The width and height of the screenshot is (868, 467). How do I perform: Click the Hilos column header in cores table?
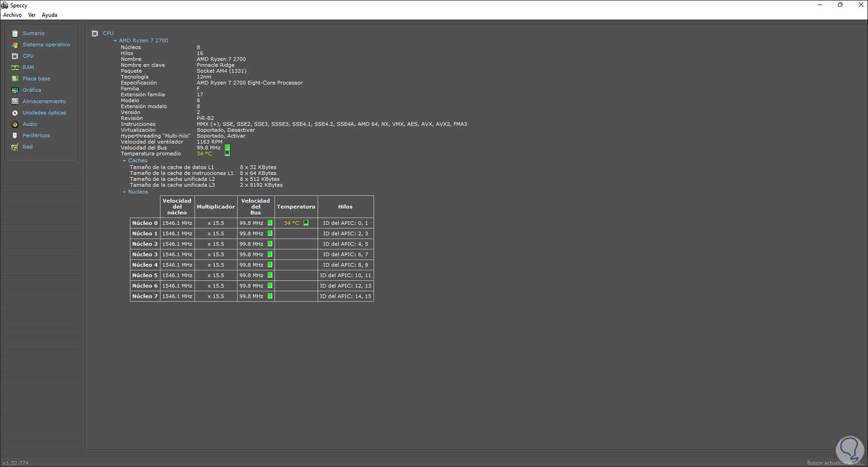point(345,207)
